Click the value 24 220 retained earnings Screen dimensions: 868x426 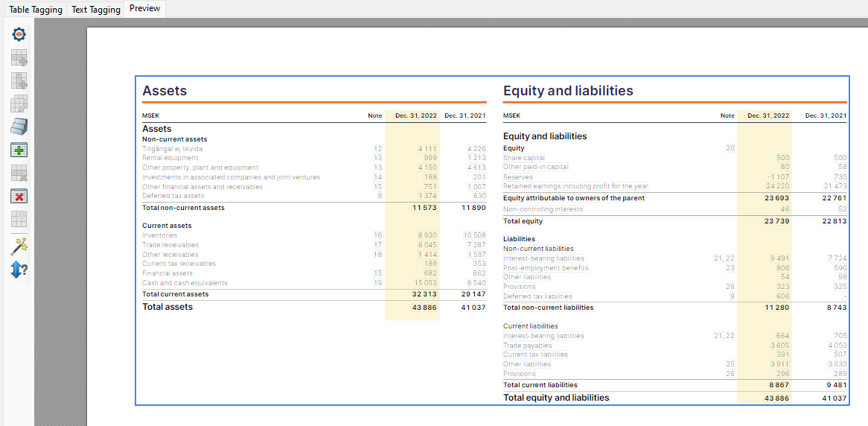tap(776, 186)
